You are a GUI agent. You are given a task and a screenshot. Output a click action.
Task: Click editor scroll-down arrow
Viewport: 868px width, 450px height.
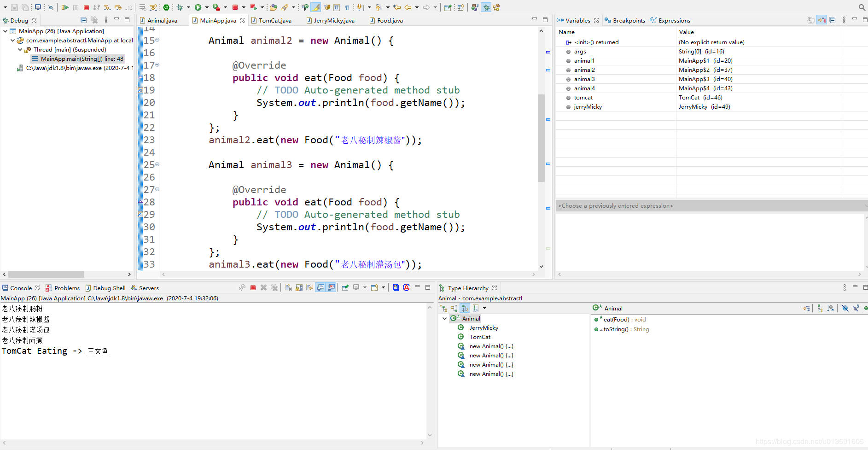[x=541, y=266]
